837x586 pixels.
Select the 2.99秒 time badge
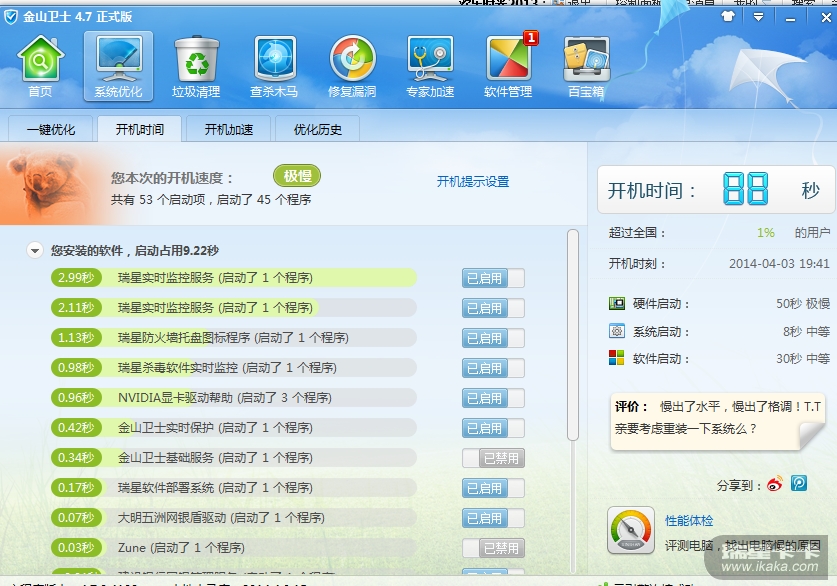[76, 278]
